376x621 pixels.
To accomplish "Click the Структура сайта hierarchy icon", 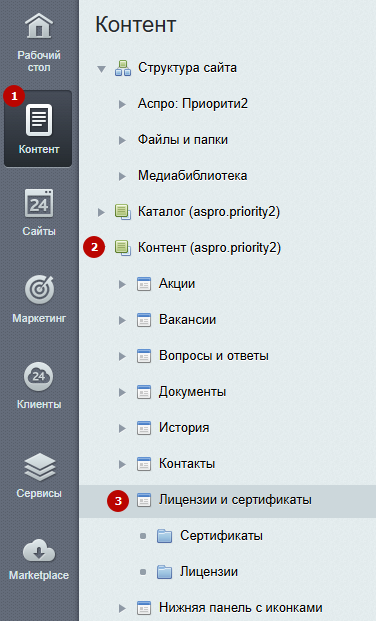I will click(123, 68).
